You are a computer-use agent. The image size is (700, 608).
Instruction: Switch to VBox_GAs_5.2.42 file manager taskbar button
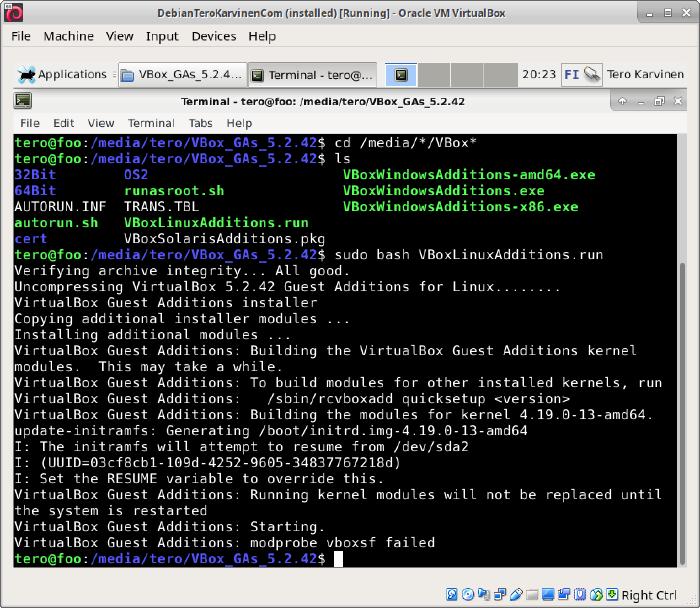(x=181, y=74)
